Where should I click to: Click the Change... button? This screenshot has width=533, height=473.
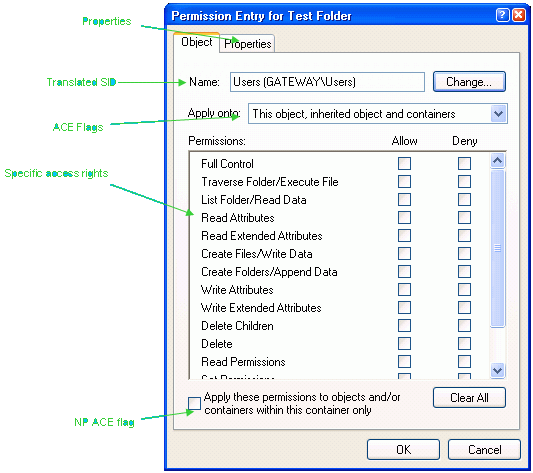coord(469,82)
